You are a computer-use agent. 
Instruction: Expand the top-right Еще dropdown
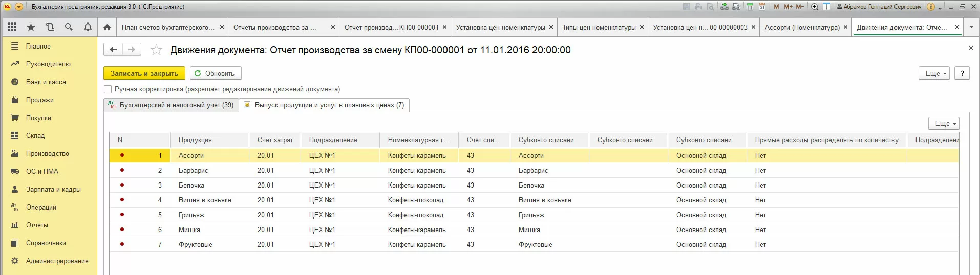[934, 73]
